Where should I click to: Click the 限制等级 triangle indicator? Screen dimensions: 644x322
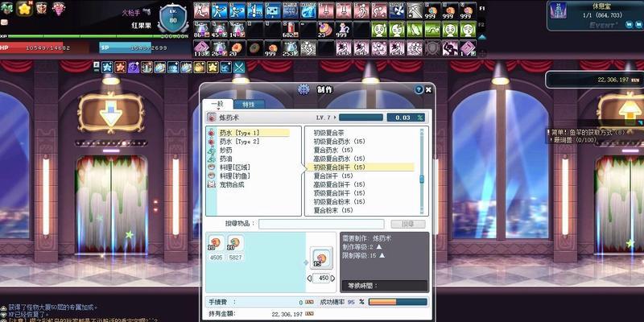click(x=382, y=255)
